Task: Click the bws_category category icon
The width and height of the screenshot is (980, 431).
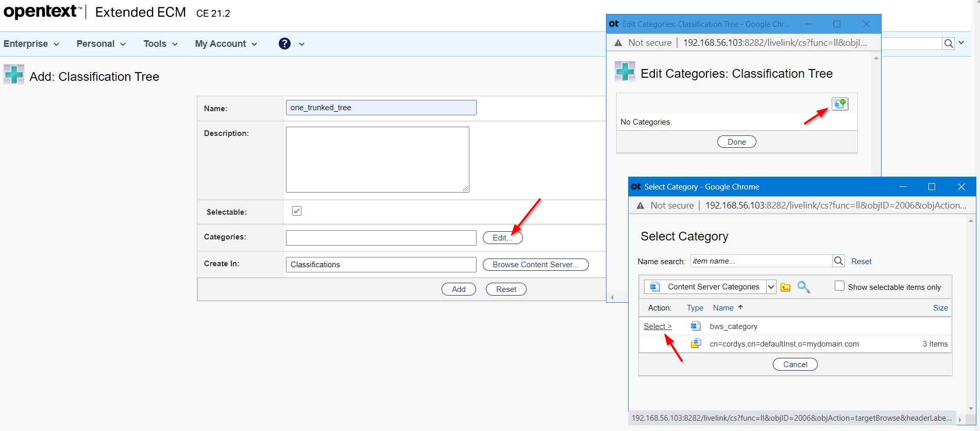Action: click(696, 326)
